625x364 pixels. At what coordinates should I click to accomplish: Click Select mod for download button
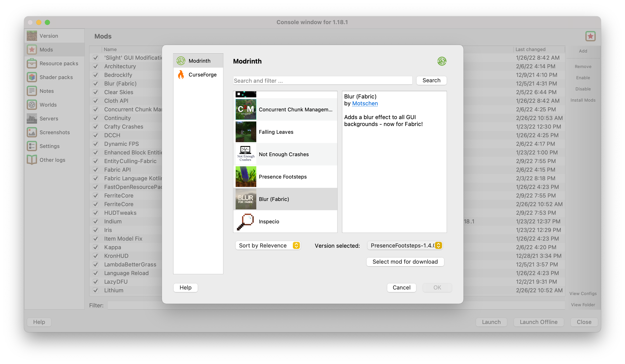point(405,262)
